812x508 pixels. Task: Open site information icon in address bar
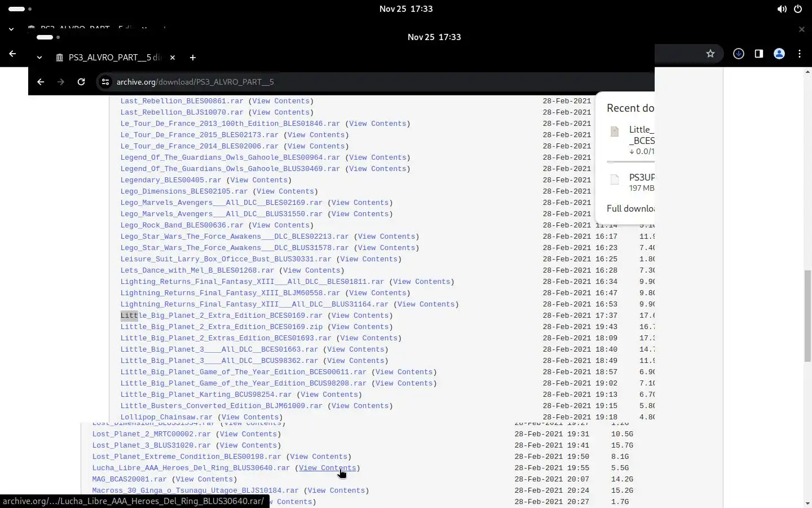(x=105, y=82)
